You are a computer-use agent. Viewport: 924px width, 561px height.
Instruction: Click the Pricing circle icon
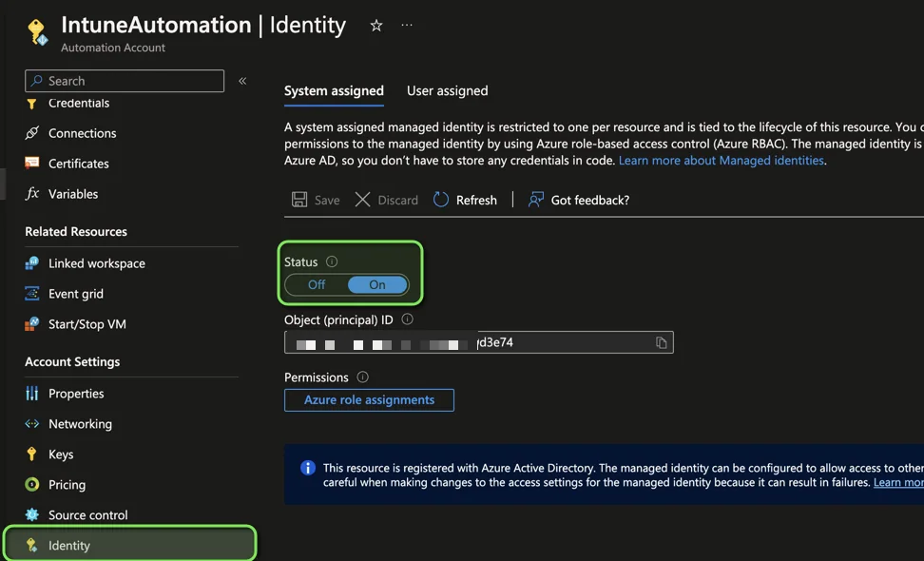(x=31, y=484)
